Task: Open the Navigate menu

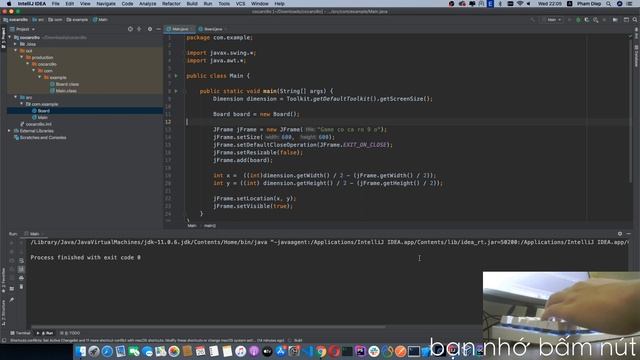Action: [x=106, y=4]
